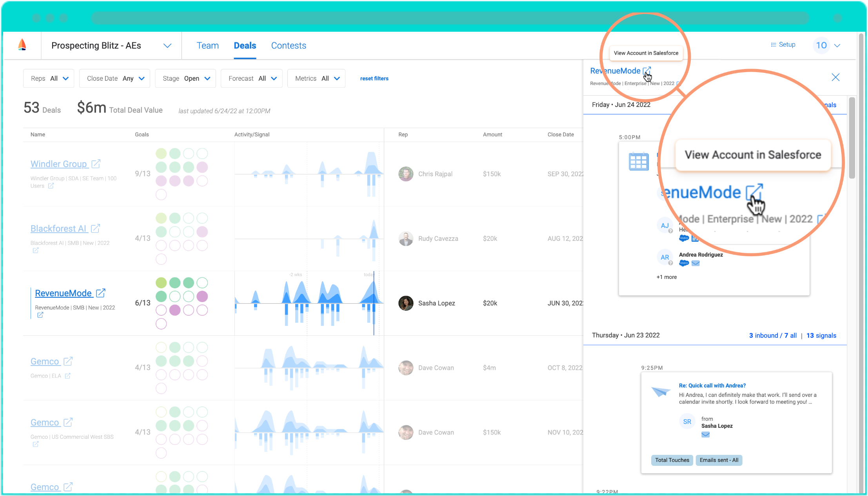868x496 pixels.
Task: Open Windler Group external link icon
Action: click(x=96, y=163)
